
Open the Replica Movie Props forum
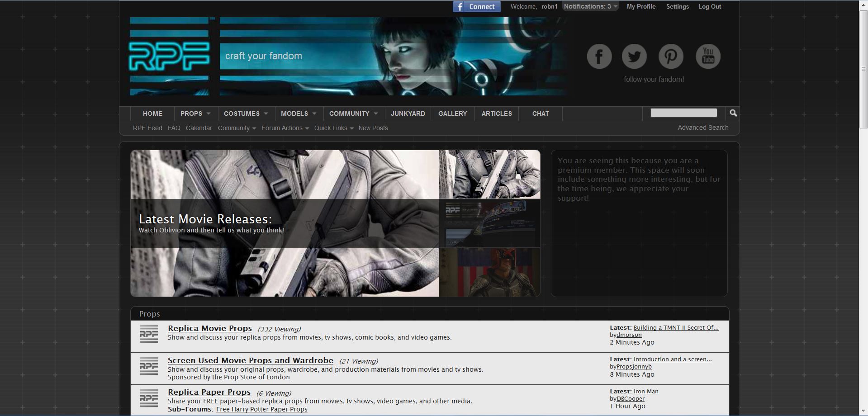coord(210,328)
